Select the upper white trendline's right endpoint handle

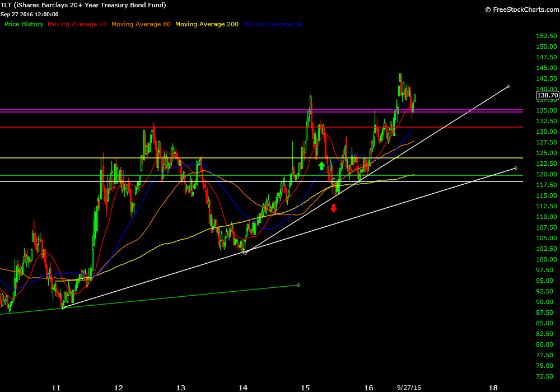coord(508,86)
